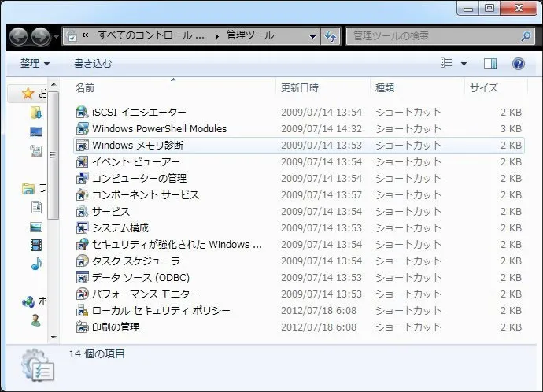Click the navigation pane scroll down arrow
The width and height of the screenshot is (543, 392).
coord(54,337)
